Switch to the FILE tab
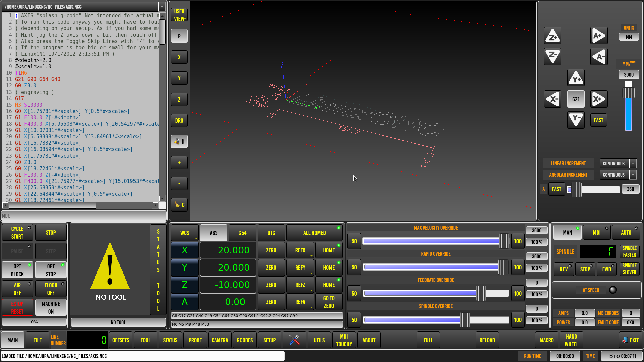 (38, 340)
